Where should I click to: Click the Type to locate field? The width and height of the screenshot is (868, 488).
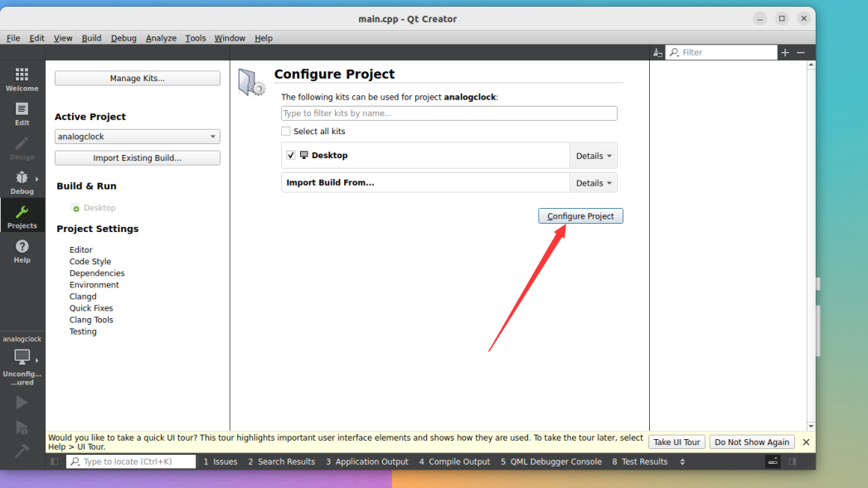coord(131,461)
